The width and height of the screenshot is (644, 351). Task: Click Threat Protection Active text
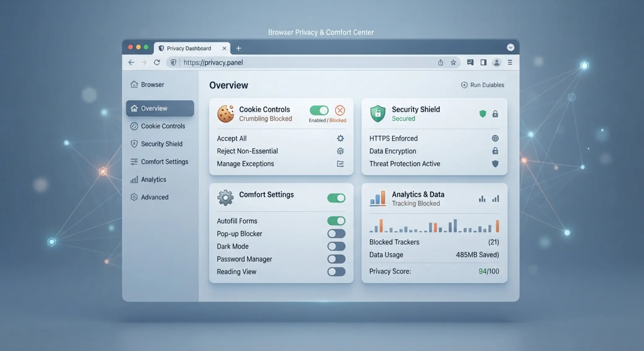coord(405,164)
